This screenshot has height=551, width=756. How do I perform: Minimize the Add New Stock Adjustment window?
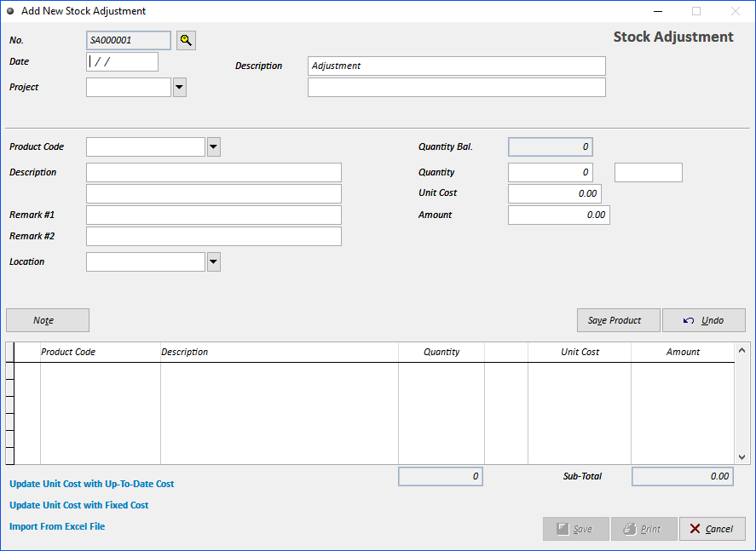click(x=658, y=11)
